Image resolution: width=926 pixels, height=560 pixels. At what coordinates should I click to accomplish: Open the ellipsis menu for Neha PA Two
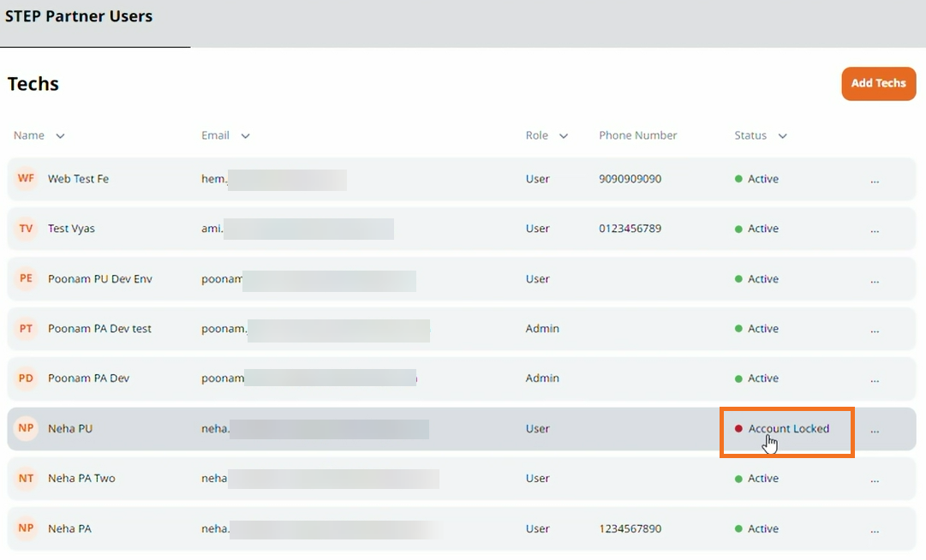pos(875,480)
